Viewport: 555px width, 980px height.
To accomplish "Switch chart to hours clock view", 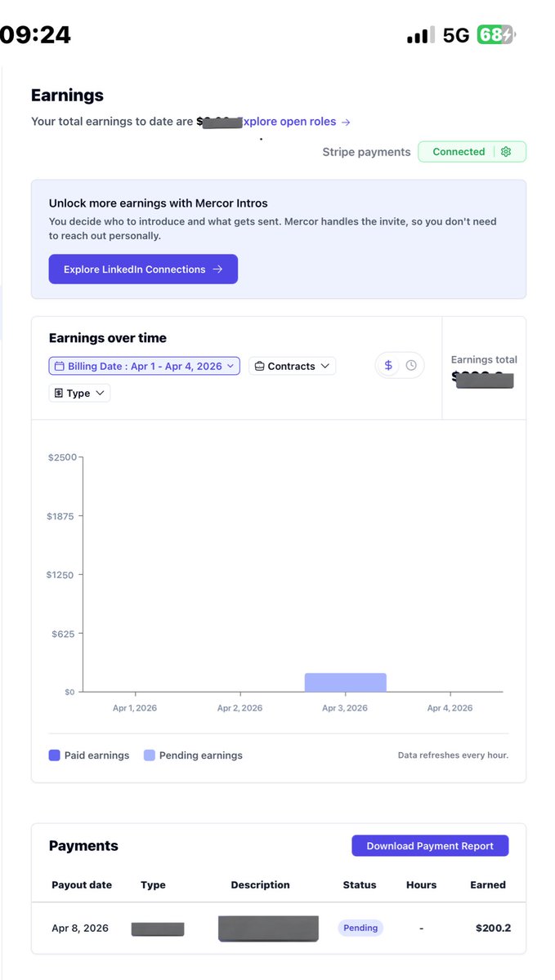I will click(x=411, y=366).
